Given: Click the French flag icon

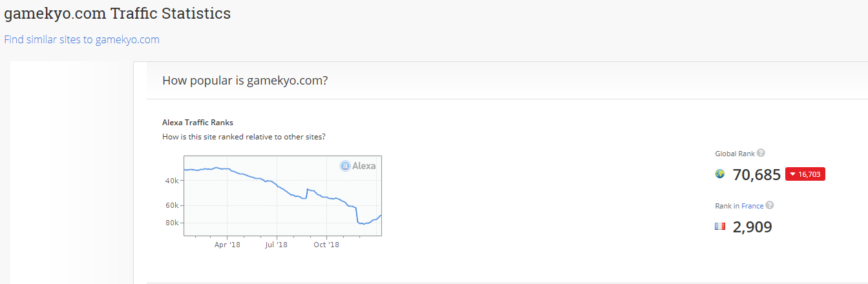Looking at the screenshot, I should coord(720,227).
